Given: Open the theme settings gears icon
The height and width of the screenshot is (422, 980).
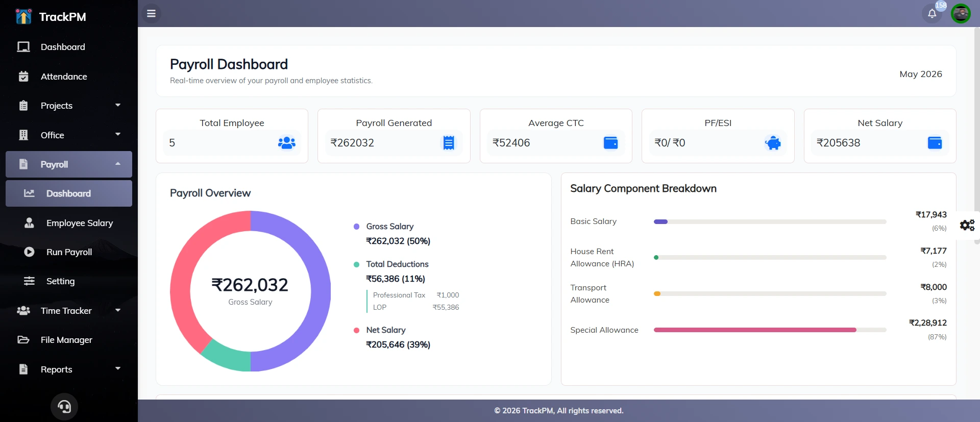Looking at the screenshot, I should (967, 225).
